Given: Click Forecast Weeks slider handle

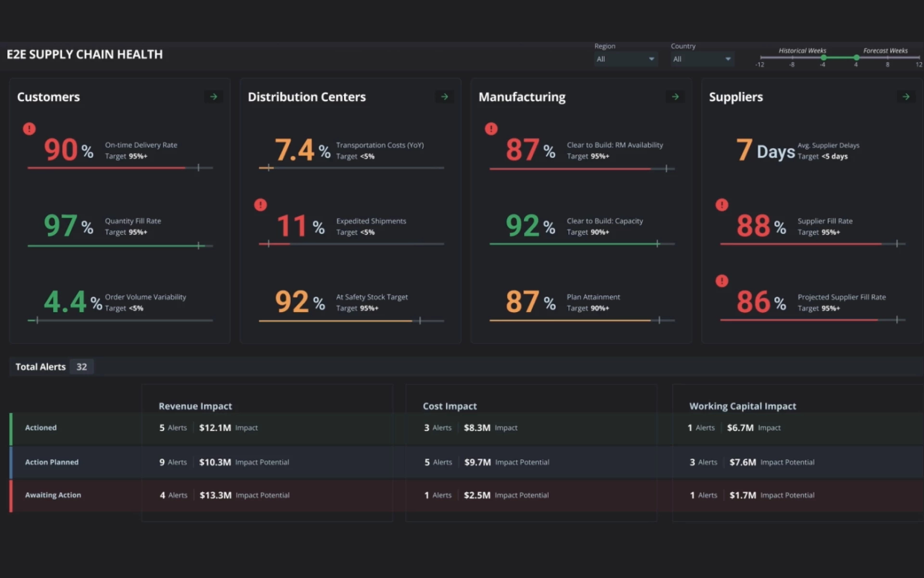Looking at the screenshot, I should [x=857, y=58].
